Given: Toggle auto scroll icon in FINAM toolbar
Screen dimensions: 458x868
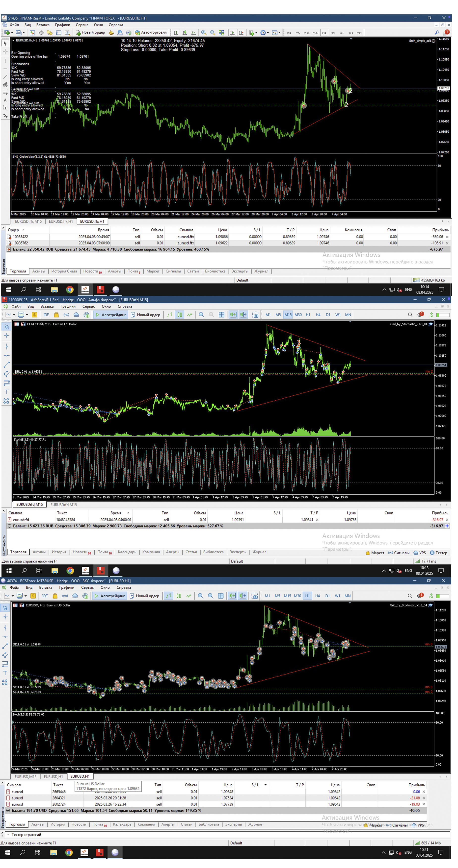Looking at the screenshot, I should click(x=232, y=33).
